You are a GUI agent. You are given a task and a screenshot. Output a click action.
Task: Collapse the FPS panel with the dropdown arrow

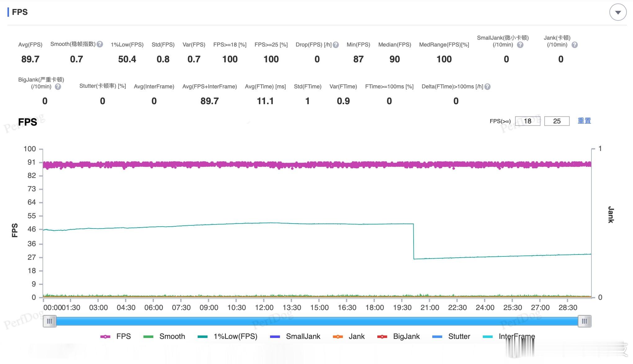618,12
